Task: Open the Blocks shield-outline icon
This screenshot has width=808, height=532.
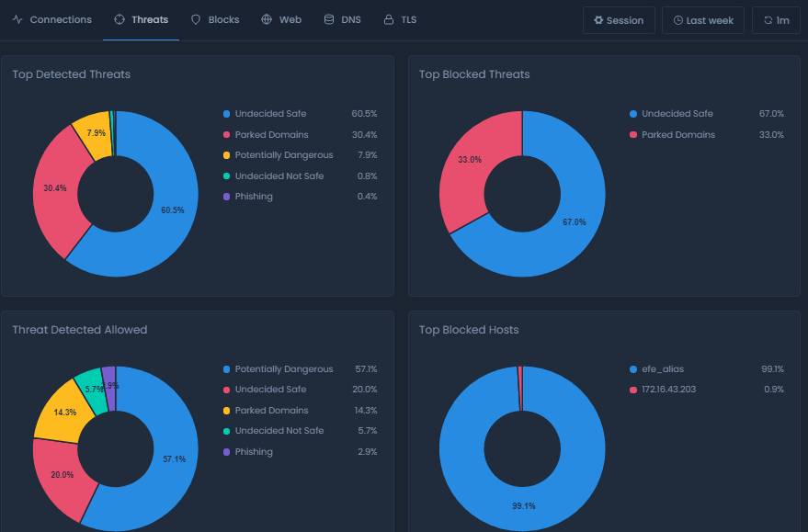Action: pyautogui.click(x=194, y=18)
